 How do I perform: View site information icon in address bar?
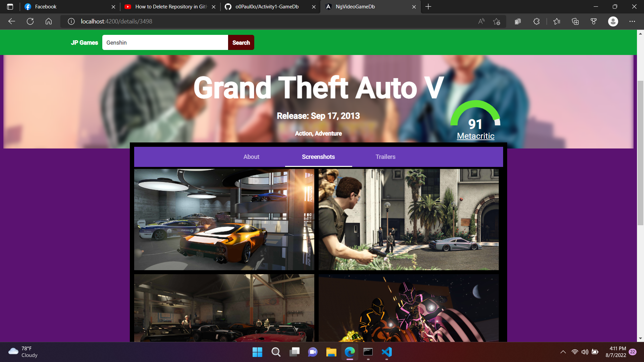click(71, 21)
